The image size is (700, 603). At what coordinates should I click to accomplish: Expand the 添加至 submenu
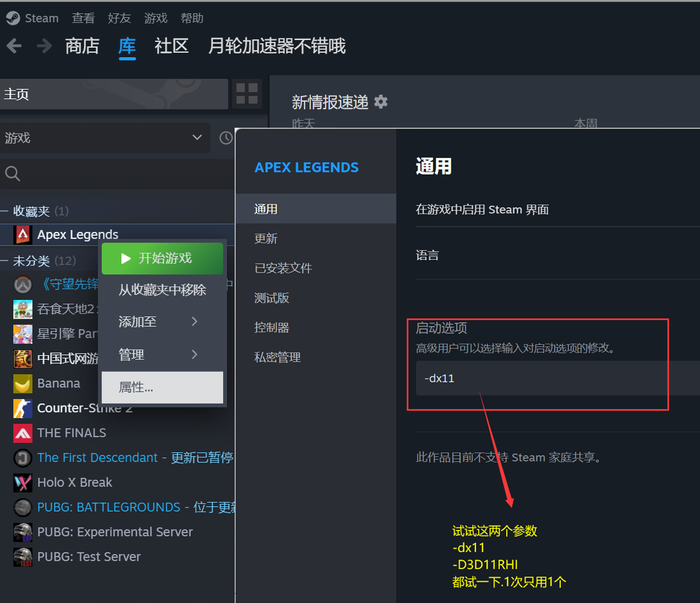point(163,322)
